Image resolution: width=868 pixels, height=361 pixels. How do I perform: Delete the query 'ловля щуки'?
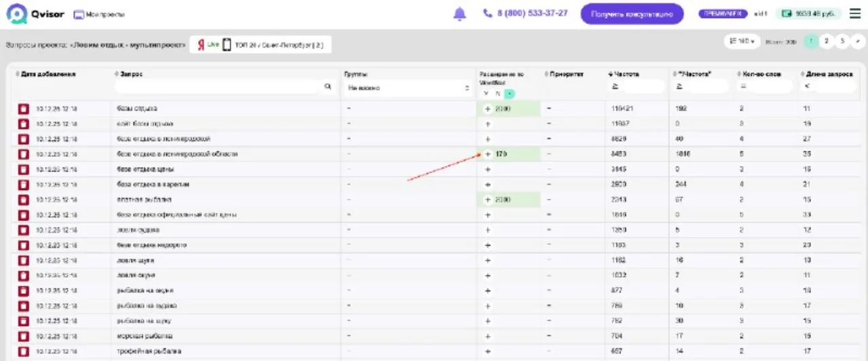[24, 260]
